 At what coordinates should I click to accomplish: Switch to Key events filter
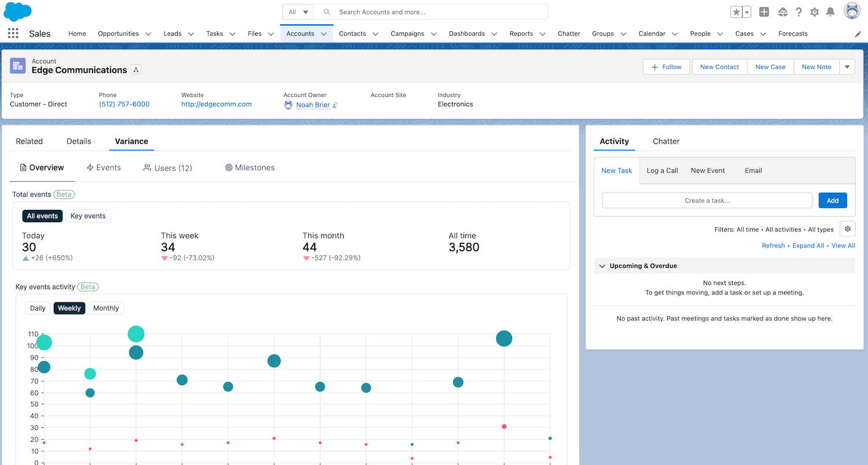(88, 216)
